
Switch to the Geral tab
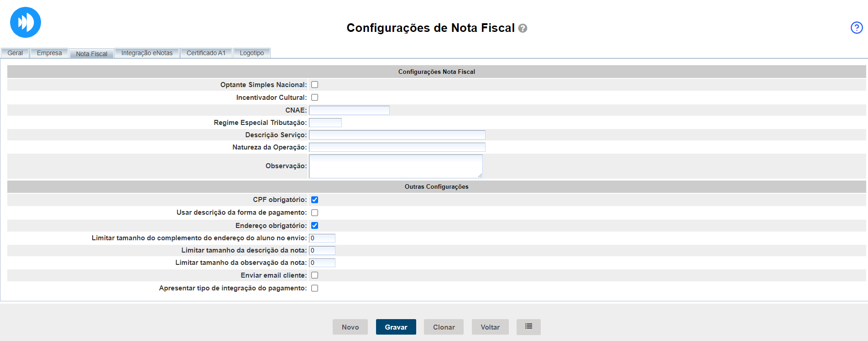[15, 53]
